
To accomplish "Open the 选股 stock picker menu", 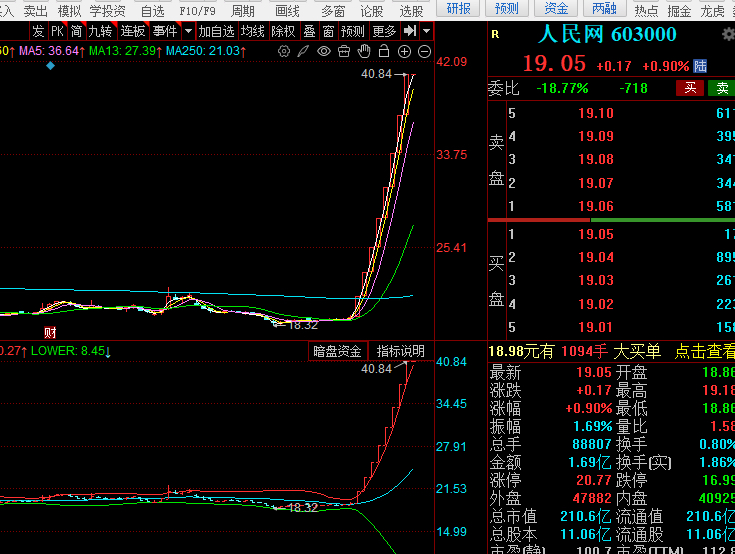I will [411, 10].
